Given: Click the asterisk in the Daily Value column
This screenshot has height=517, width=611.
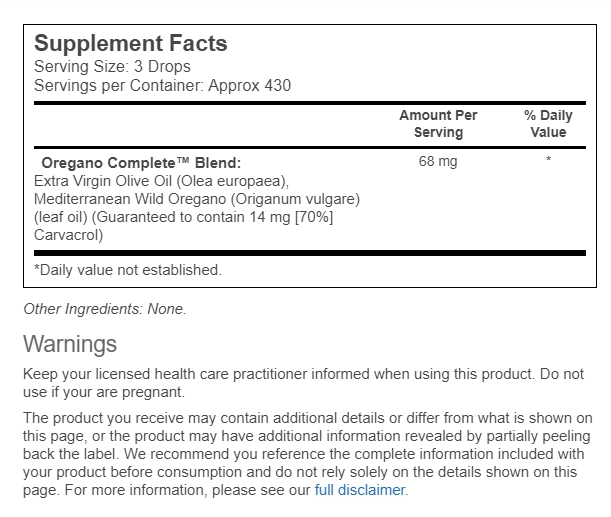Looking at the screenshot, I should [548, 162].
